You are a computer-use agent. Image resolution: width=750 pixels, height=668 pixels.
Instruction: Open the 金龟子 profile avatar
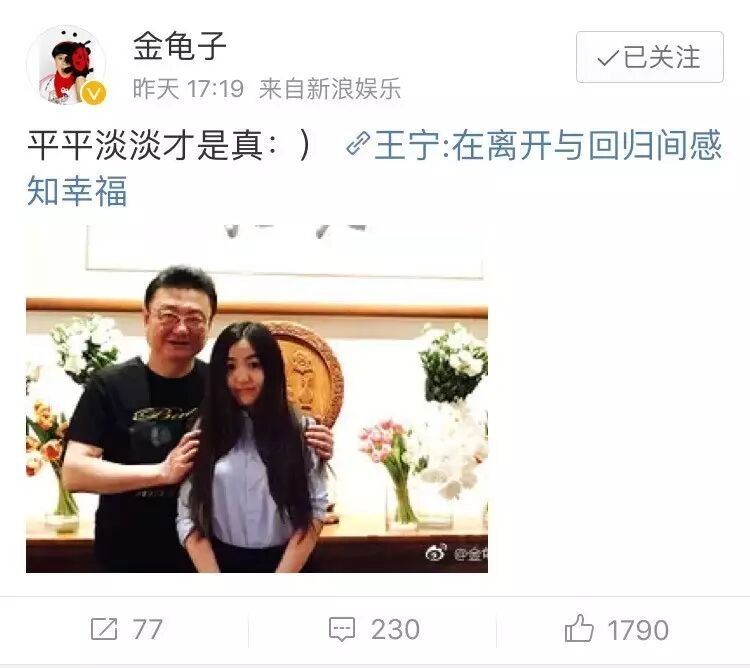[x=67, y=65]
